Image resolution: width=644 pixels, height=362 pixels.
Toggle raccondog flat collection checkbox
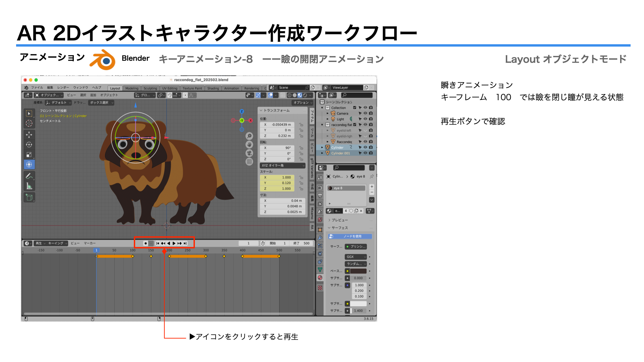coord(355,125)
